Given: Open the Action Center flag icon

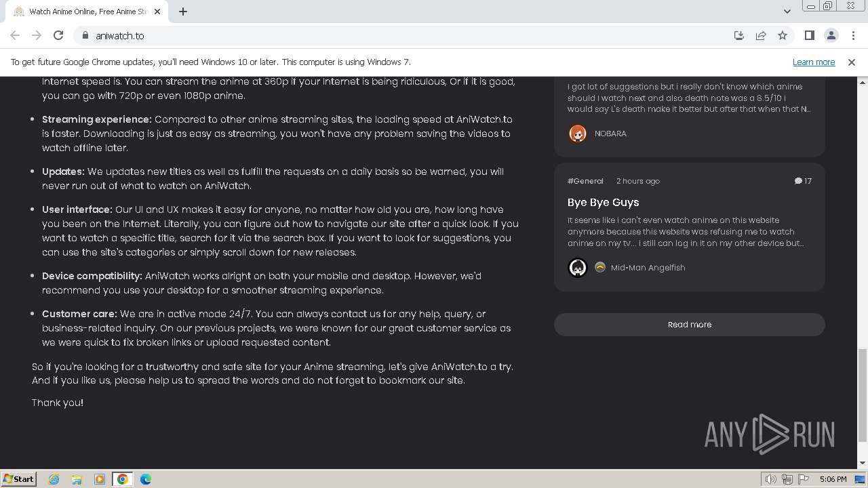Looking at the screenshot, I should (x=804, y=479).
